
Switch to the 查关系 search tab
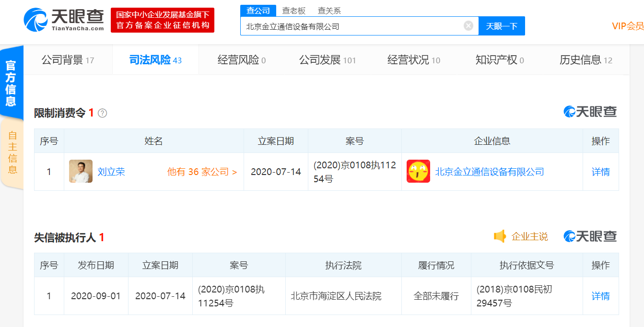click(x=329, y=10)
